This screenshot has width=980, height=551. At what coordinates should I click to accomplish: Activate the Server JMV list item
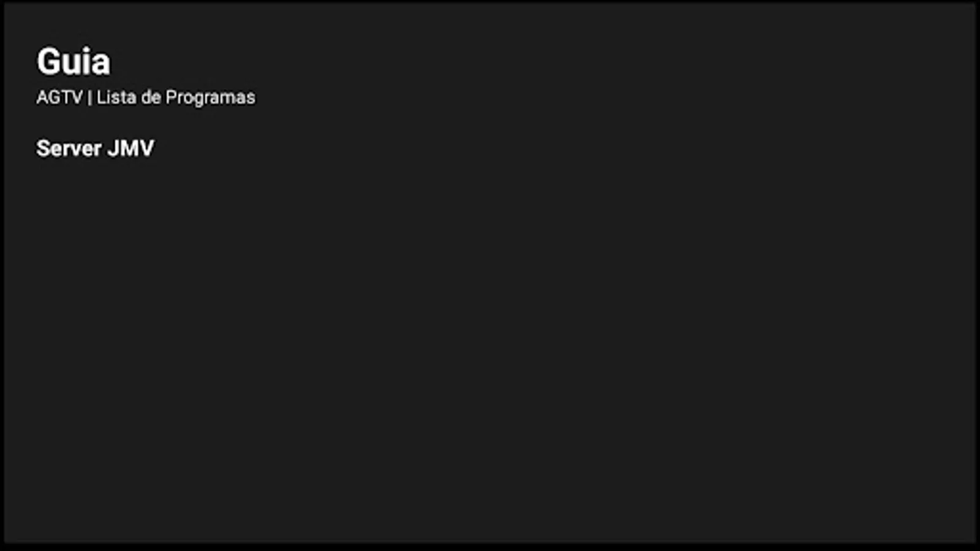coord(95,148)
